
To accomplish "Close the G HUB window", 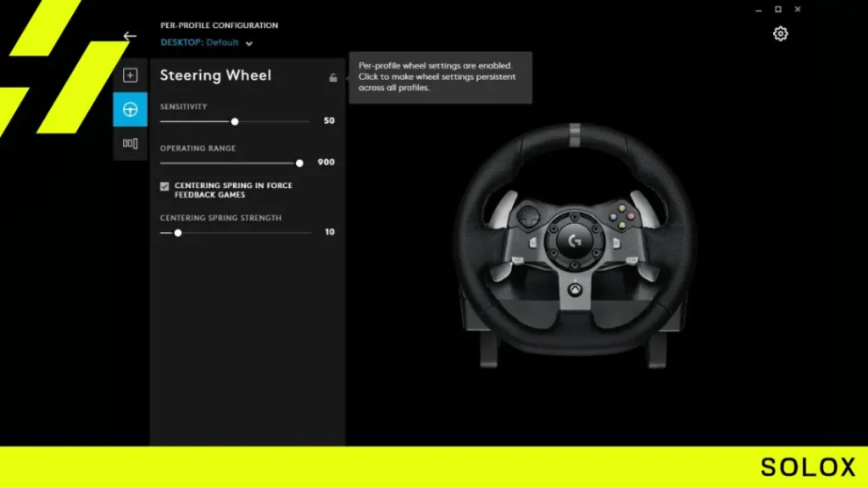I will [x=798, y=8].
